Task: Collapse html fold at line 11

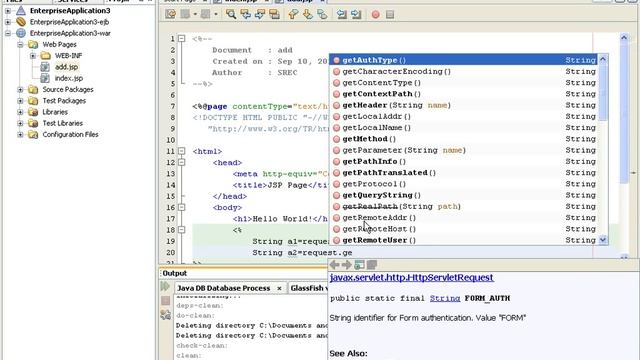Action: (x=182, y=151)
